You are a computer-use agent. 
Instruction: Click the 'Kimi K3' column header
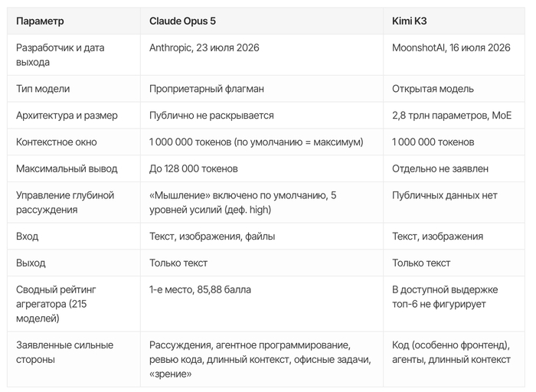pos(409,21)
